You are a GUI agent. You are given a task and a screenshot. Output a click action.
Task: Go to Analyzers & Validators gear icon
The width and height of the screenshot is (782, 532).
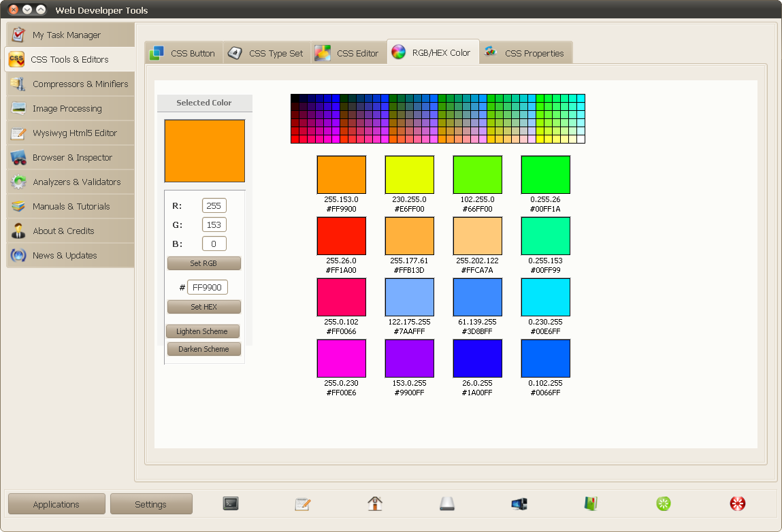[18, 182]
